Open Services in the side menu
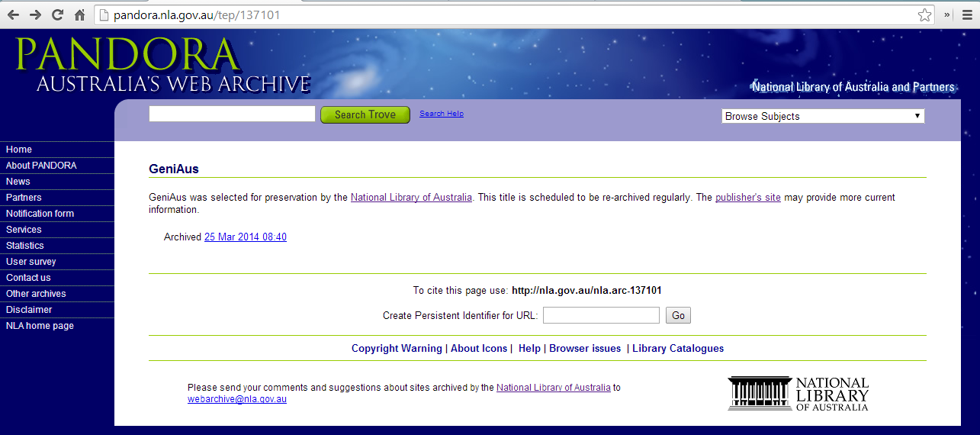Viewport: 980px width, 435px height. 57,230
